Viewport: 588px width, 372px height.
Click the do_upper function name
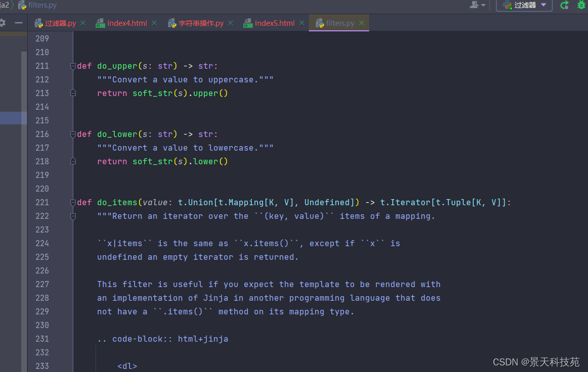[x=117, y=66]
